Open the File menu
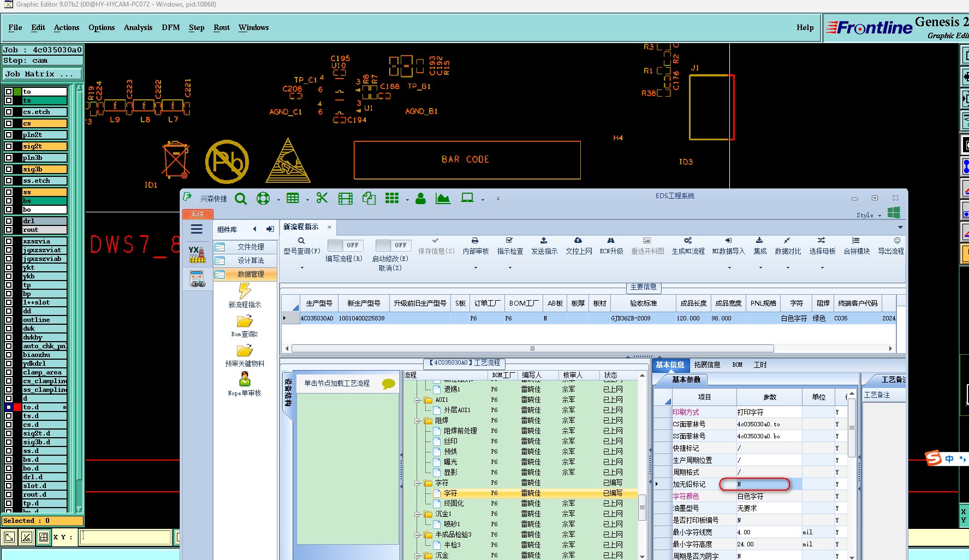This screenshot has height=560, width=969. (15, 27)
